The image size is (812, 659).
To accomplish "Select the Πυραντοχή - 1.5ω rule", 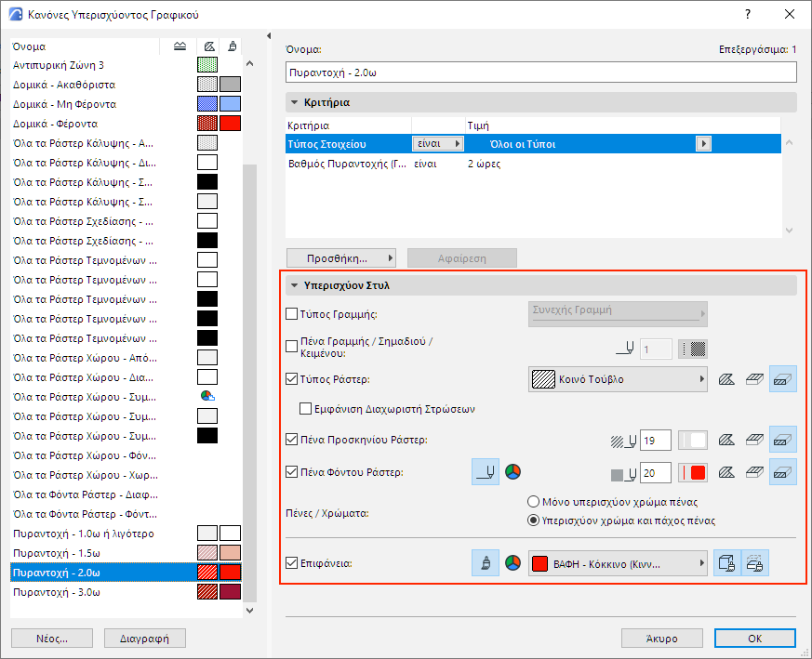I will pos(126,553).
